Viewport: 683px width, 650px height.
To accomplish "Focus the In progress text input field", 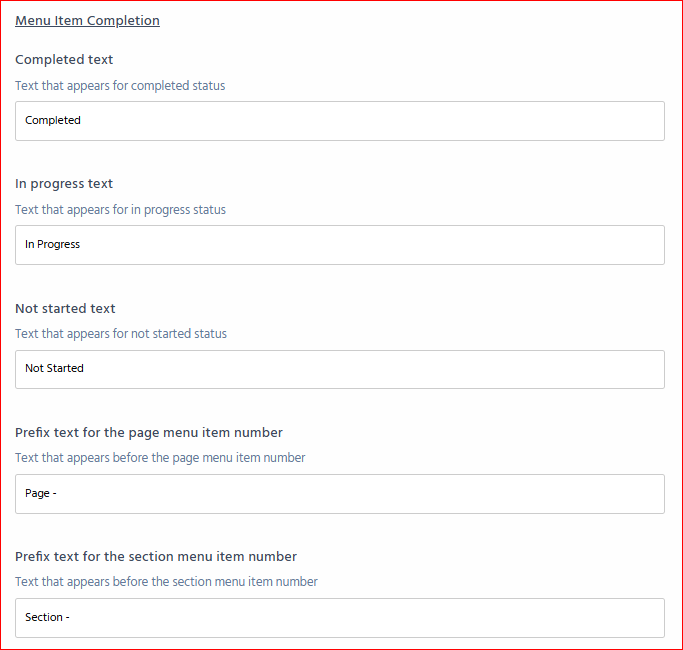I will pyautogui.click(x=340, y=245).
